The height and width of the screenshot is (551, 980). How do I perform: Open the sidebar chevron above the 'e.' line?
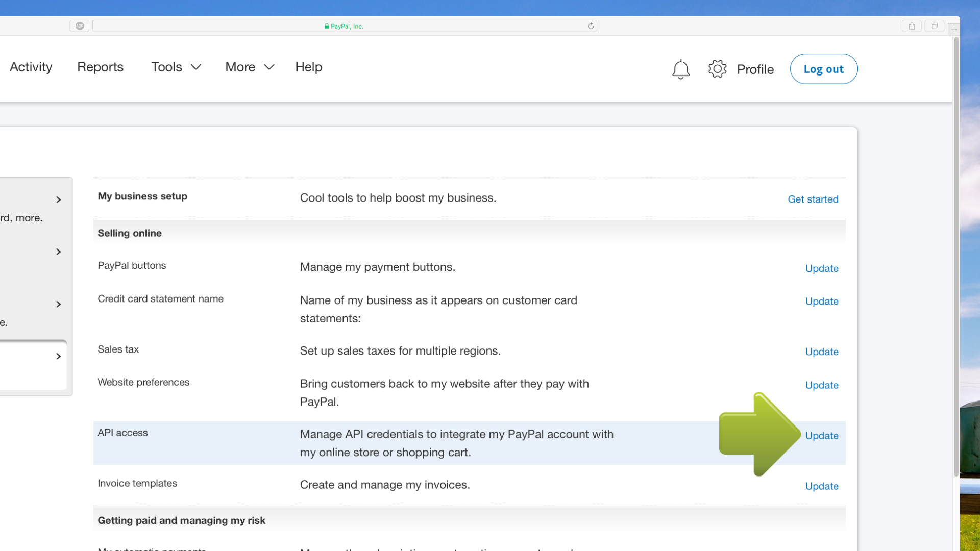59,304
